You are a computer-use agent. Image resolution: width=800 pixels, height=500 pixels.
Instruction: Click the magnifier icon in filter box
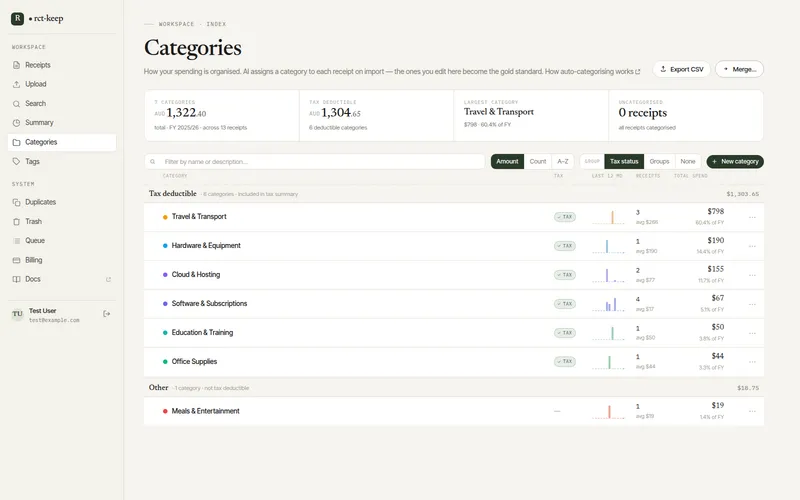[153, 162]
